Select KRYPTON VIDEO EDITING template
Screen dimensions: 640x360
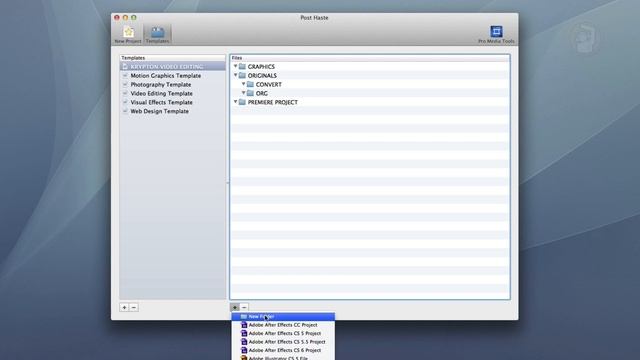pos(173,67)
